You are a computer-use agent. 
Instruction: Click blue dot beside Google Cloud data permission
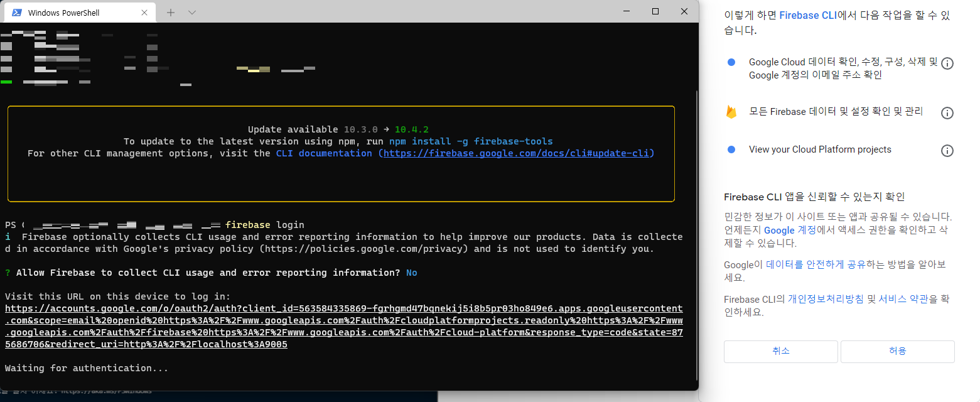[731, 62]
